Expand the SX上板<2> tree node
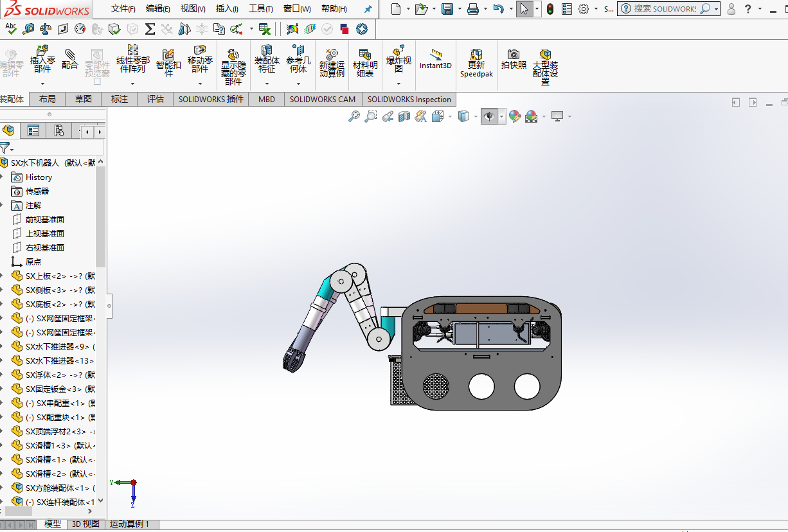 pos(2,276)
